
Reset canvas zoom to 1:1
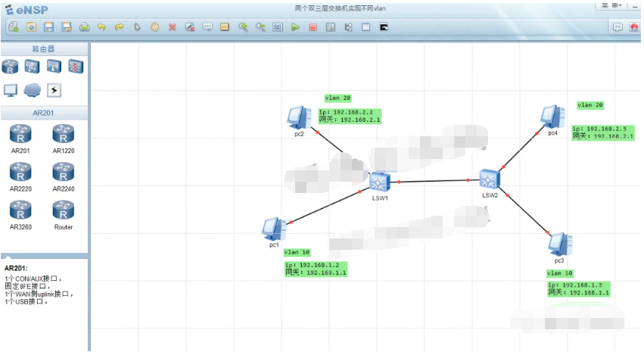278,27
